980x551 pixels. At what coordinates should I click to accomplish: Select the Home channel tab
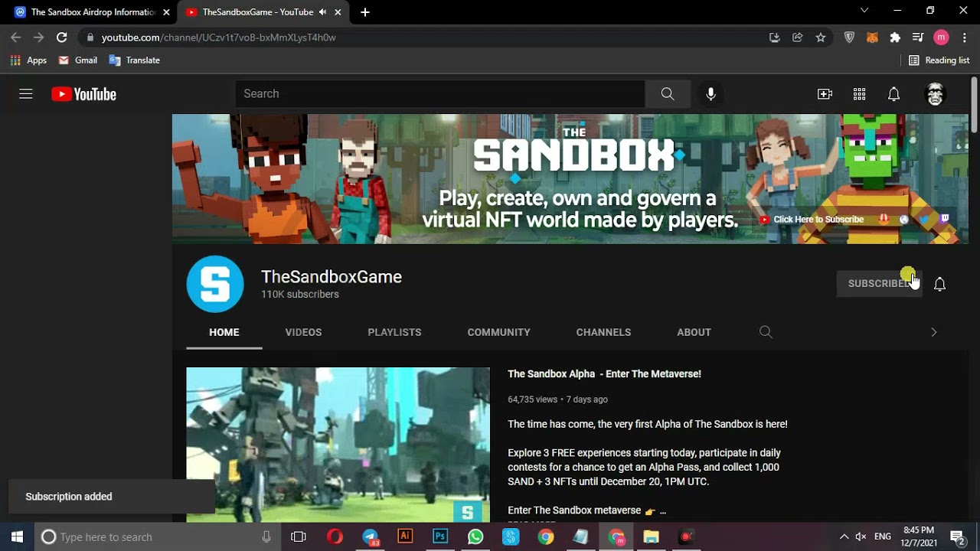click(224, 332)
